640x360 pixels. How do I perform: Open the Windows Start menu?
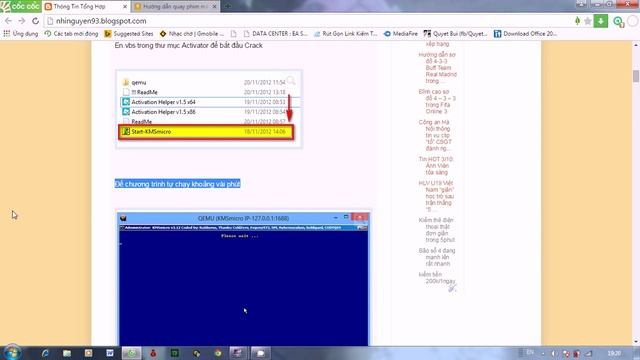coord(12,353)
